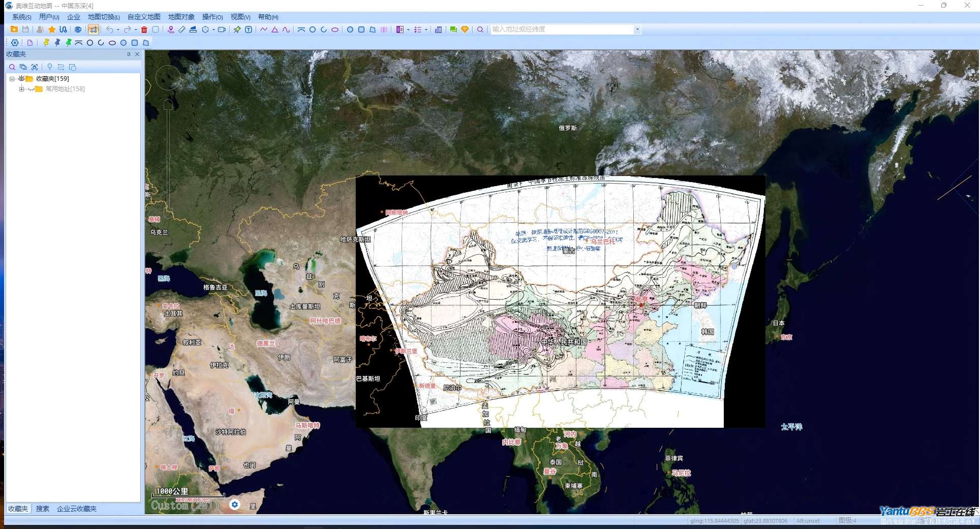Click the compass ring on the map
This screenshot has width=980, height=529.
click(x=168, y=78)
